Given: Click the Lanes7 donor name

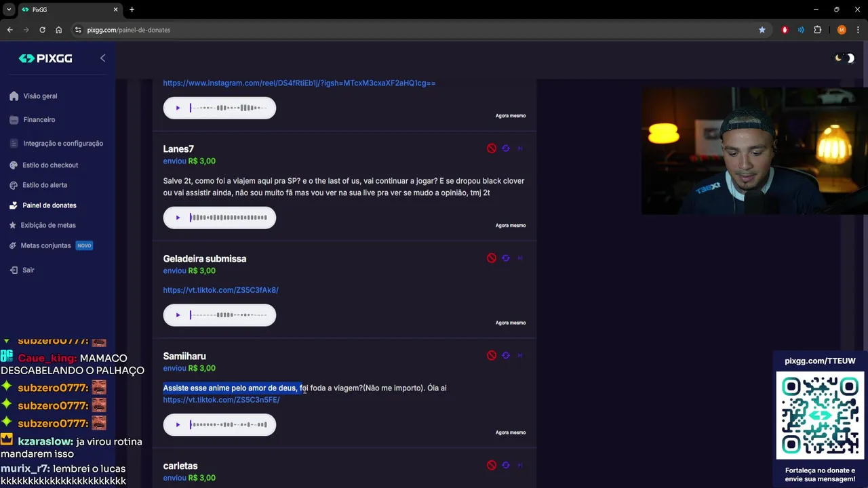Looking at the screenshot, I should tap(178, 149).
